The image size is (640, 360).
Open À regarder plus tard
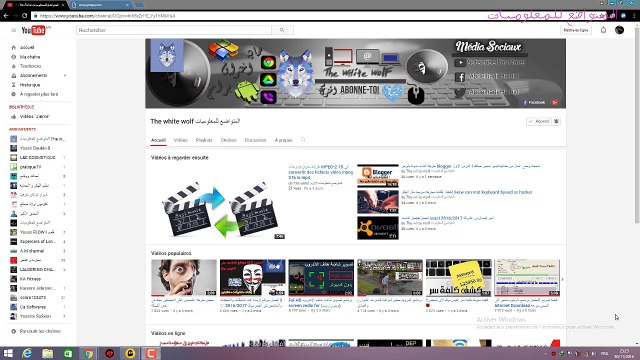click(39, 94)
